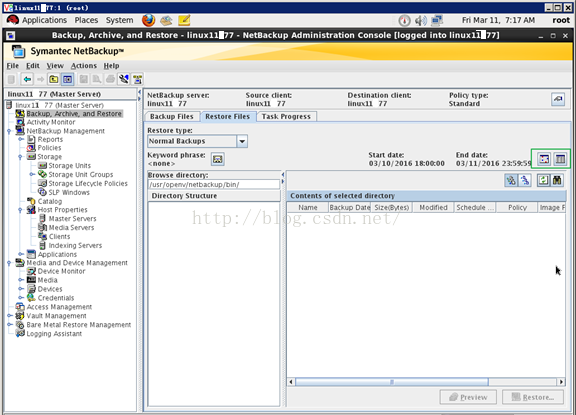576x415 pixels.
Task: Click the binoculars search icon
Action: (557, 180)
